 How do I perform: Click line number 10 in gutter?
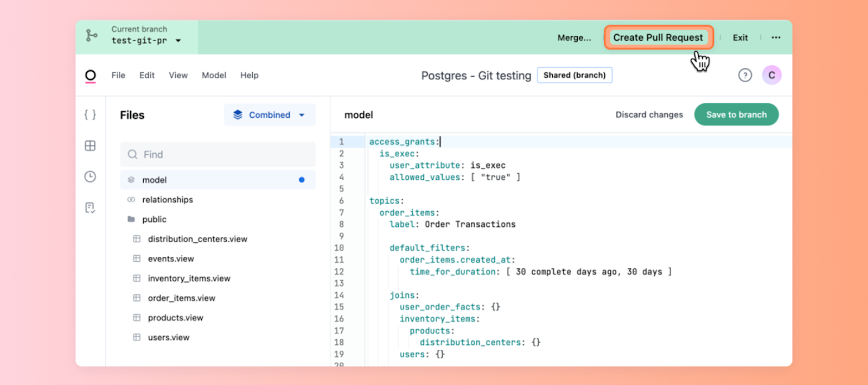pyautogui.click(x=339, y=248)
